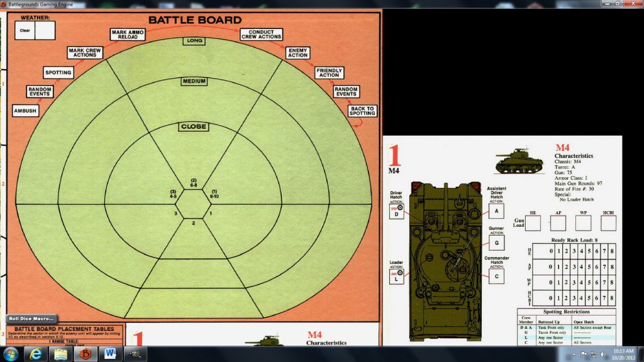Viewport: 644px width, 362px height.
Task: Select the AMBUSH phase box
Action: click(25, 111)
